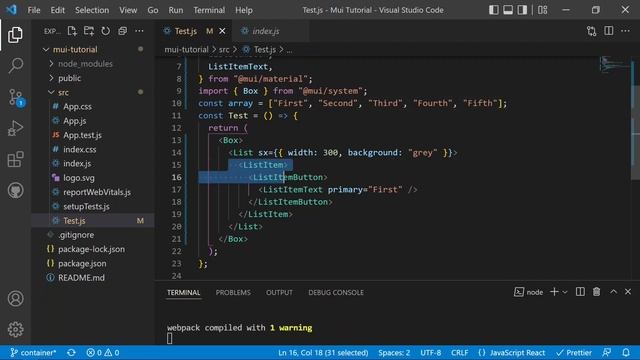Open the Run and Debug view
This screenshot has height=360, width=640.
pyautogui.click(x=15, y=128)
